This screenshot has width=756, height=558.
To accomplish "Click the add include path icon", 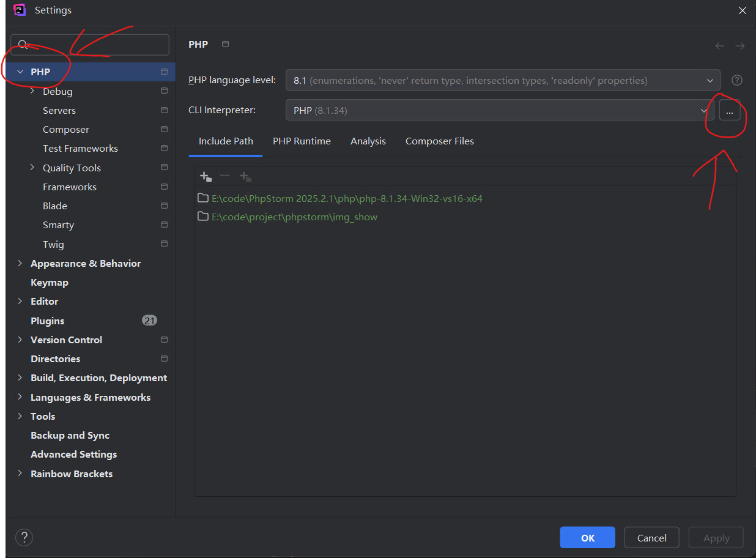I will [206, 176].
